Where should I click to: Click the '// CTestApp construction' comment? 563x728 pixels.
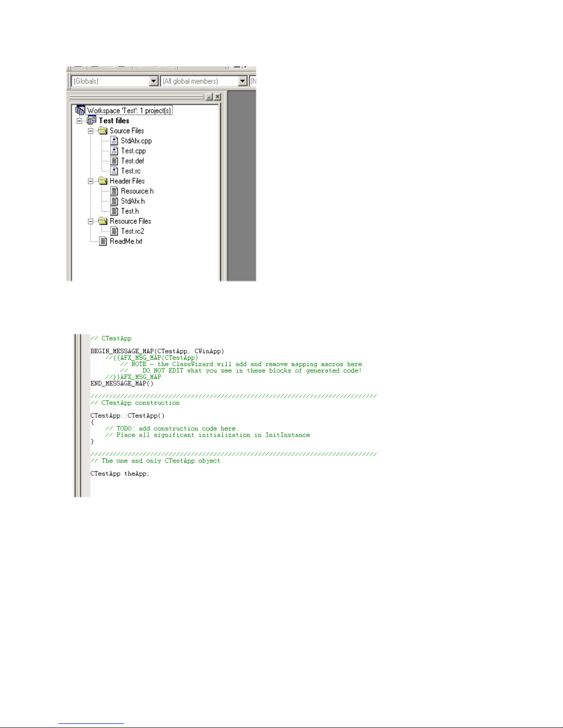(135, 403)
